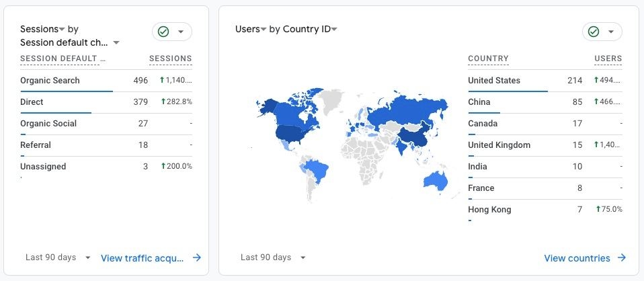Expand status dropdown arrow in Sessions card
644x281 pixels.
tap(181, 32)
